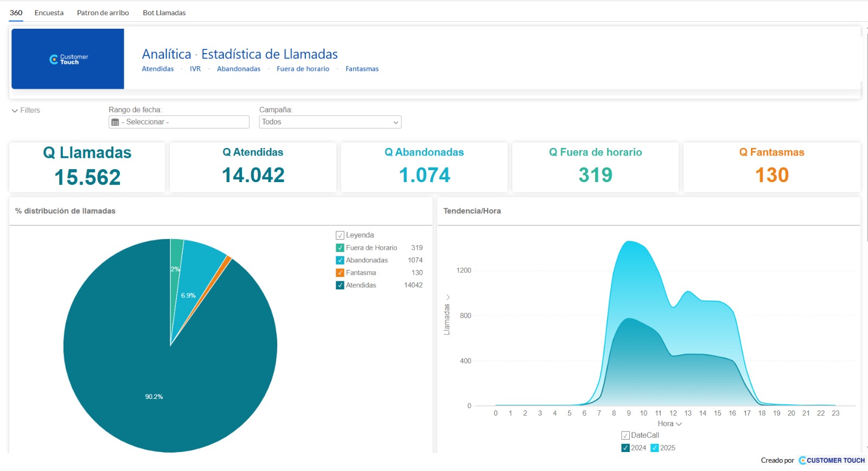The height and width of the screenshot is (471, 868).
Task: Uncheck Abandonadas legend checkbox
Action: 340,260
